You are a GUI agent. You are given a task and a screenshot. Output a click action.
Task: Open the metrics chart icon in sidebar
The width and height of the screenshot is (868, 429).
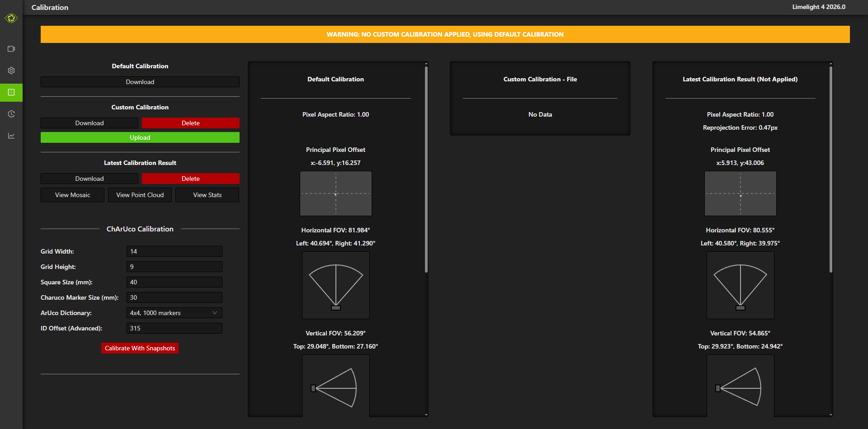[x=11, y=136]
